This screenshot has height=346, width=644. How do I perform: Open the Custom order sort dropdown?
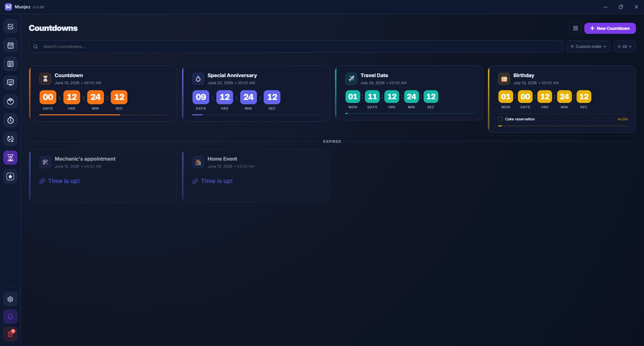coord(588,47)
